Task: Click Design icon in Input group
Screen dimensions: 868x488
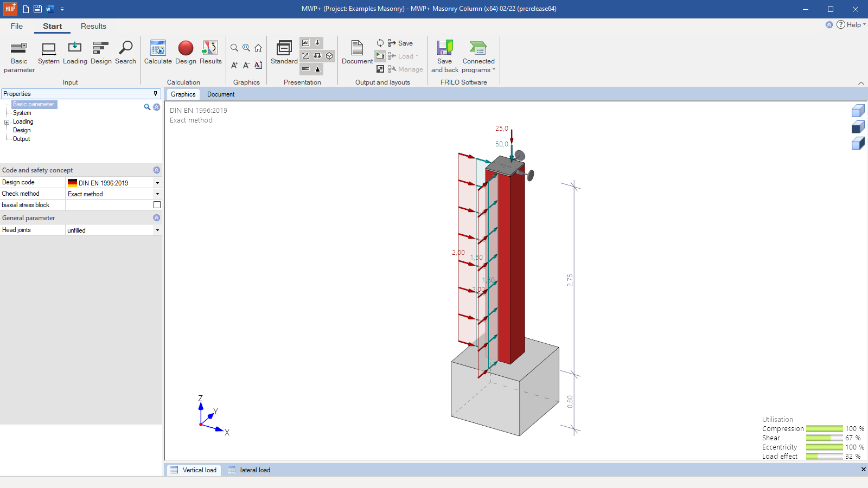Action: click(101, 53)
